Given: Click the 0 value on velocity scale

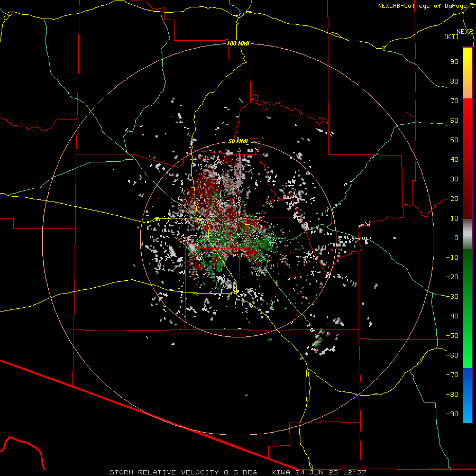Looking at the screenshot, I should click(456, 237).
